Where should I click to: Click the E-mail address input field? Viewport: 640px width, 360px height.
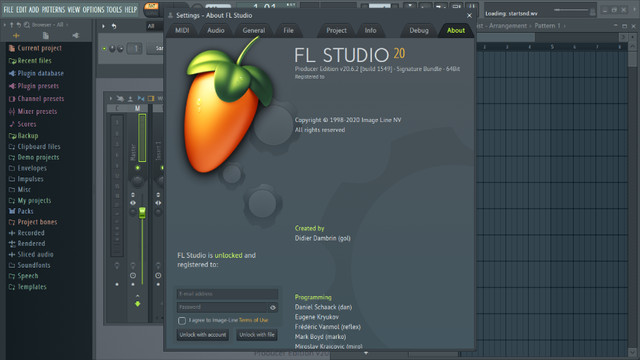tap(227, 294)
